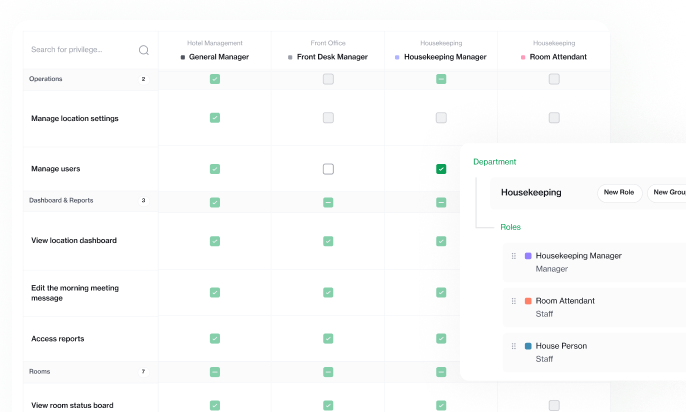Click the Manage location settings privilege label
686x412 pixels.
coord(75,119)
